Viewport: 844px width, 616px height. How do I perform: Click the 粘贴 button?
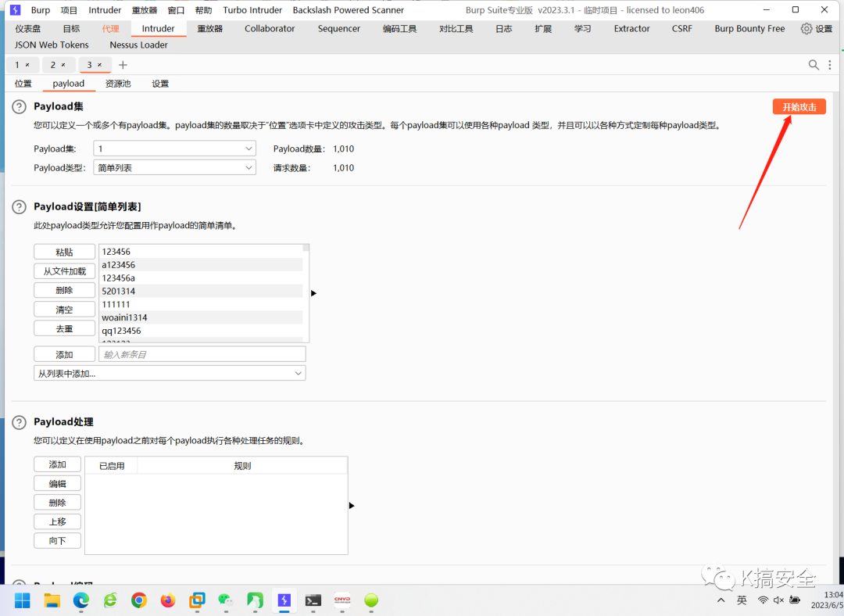(64, 252)
